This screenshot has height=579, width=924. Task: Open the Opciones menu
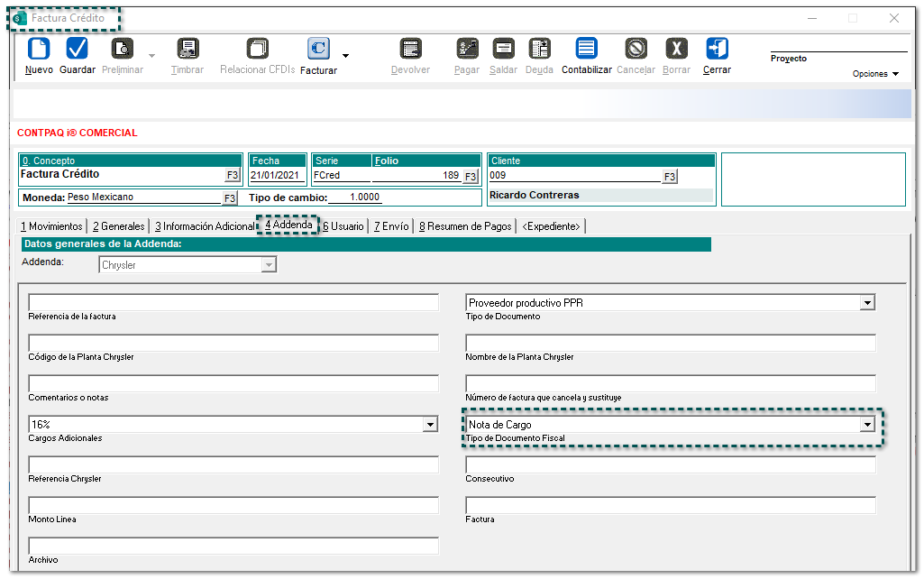tap(876, 74)
